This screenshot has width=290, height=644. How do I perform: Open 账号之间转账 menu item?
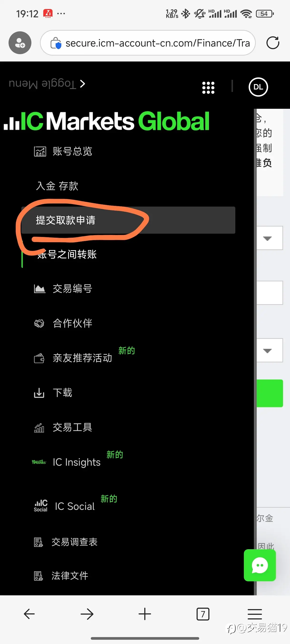click(67, 254)
